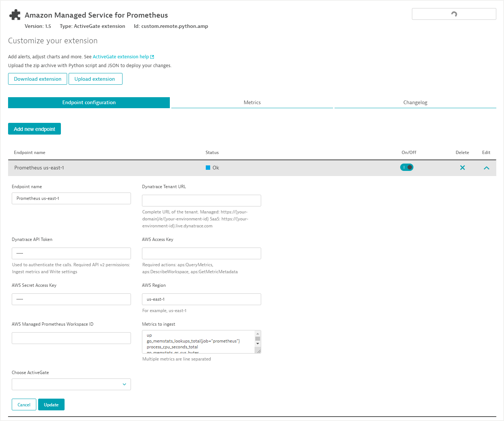Select the Endpoint configuration tab
Image resolution: width=504 pixels, height=421 pixels.
click(89, 103)
